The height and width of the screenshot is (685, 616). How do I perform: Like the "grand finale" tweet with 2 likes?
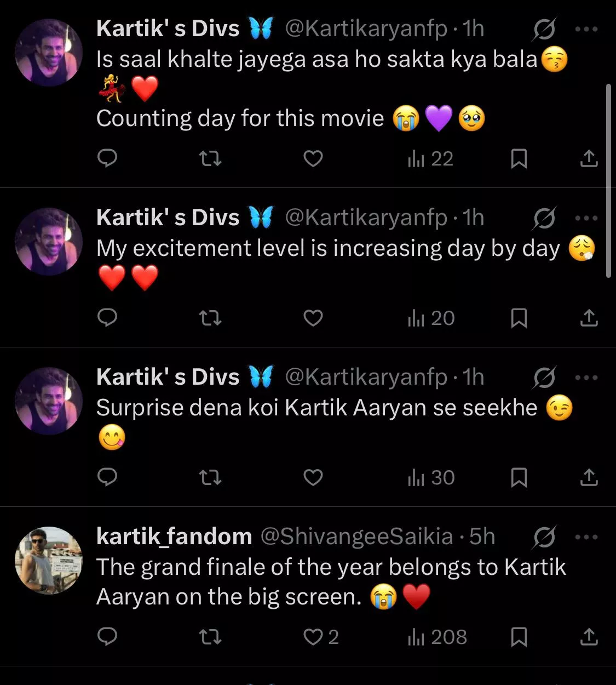(313, 637)
